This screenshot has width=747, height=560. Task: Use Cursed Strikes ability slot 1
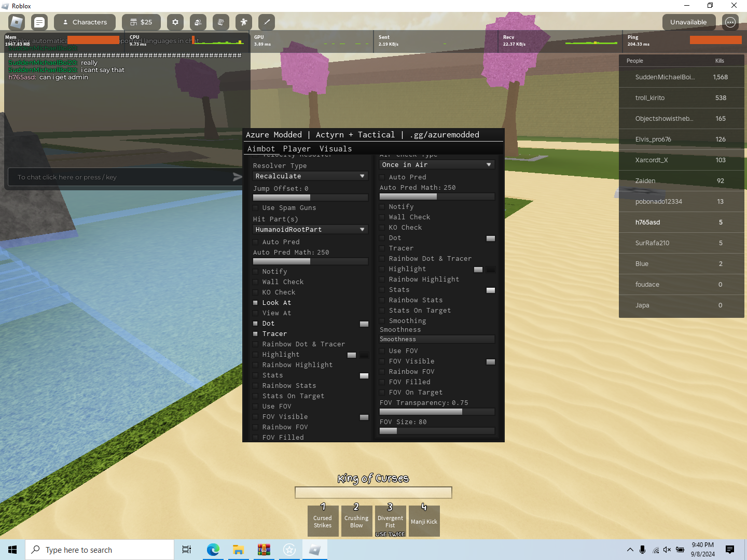(323, 521)
